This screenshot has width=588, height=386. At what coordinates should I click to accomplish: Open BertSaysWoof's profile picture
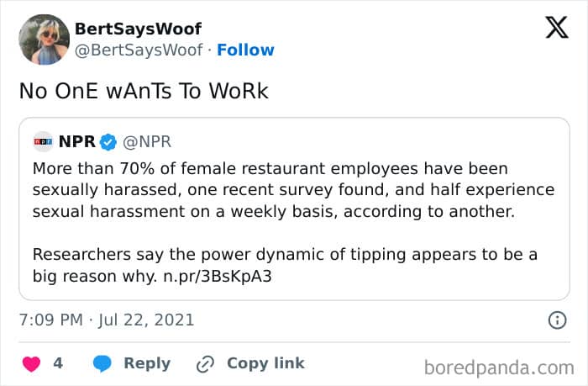[43, 39]
